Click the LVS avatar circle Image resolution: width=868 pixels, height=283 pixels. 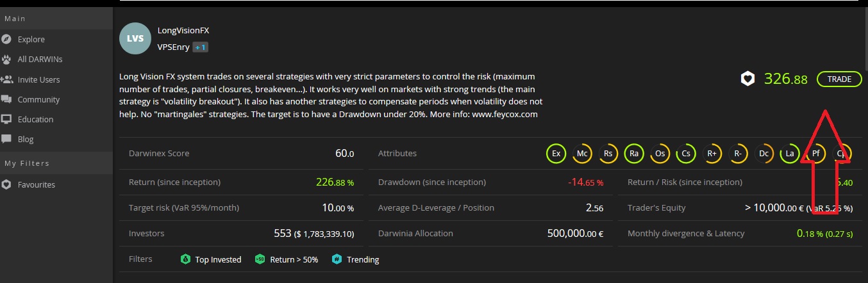pos(135,38)
